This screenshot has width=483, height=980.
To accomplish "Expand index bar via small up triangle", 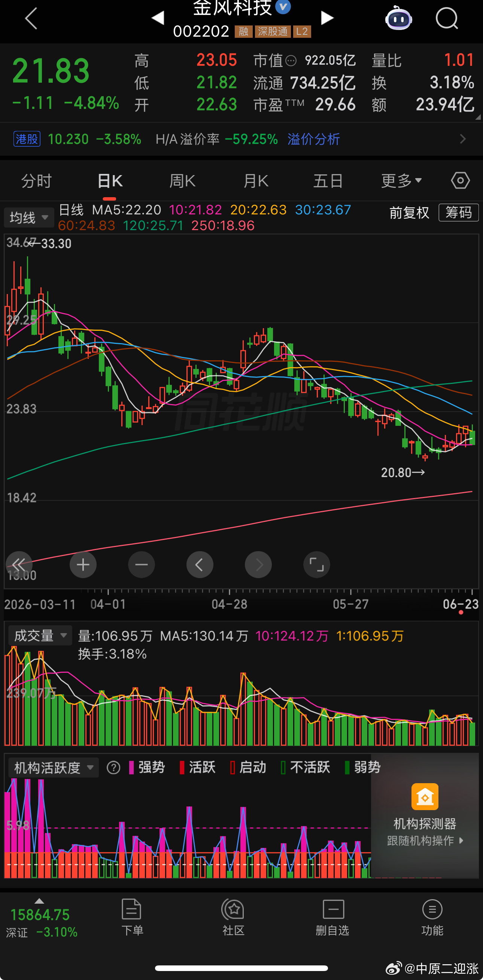I will 39,901.
